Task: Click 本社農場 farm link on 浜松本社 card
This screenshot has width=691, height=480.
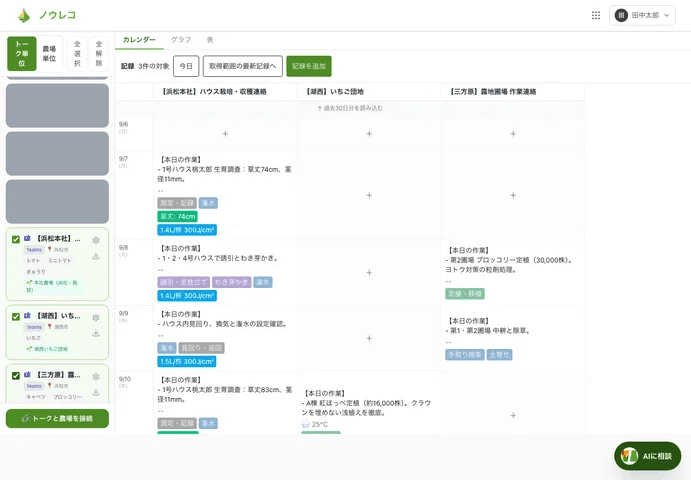Action: [52, 286]
